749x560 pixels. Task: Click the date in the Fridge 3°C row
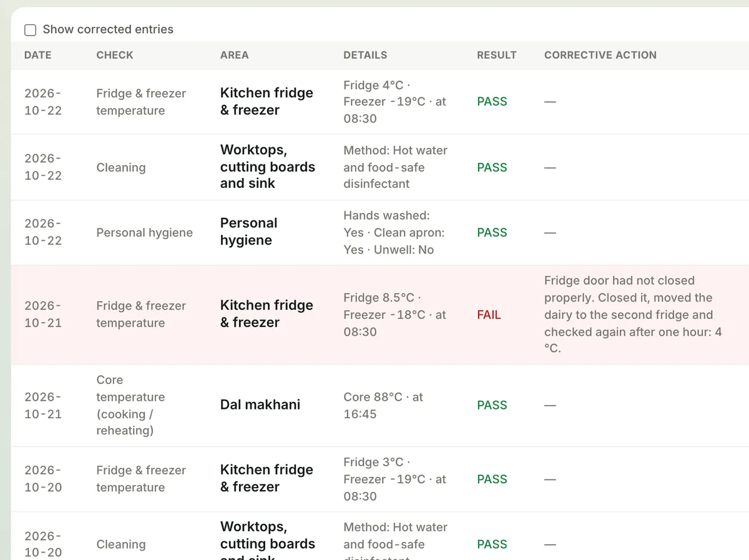click(x=43, y=479)
